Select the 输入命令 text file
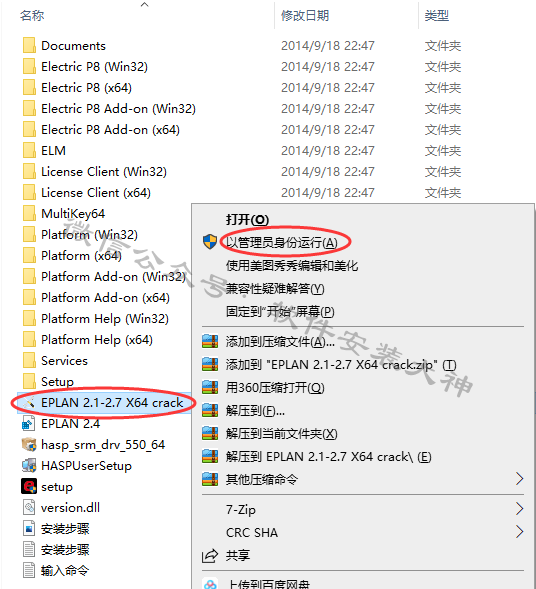536x589 pixels. (x=65, y=571)
